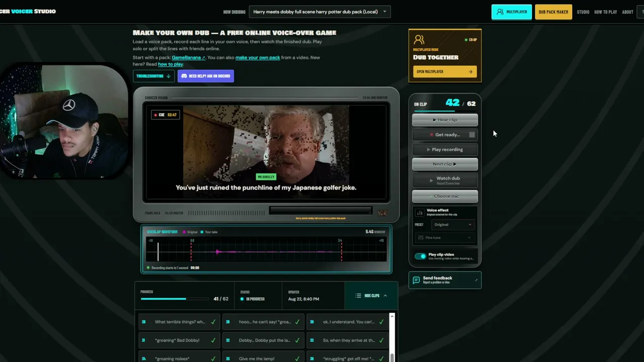
Task: Click the Send feedback button
Action: pyautogui.click(x=445, y=280)
